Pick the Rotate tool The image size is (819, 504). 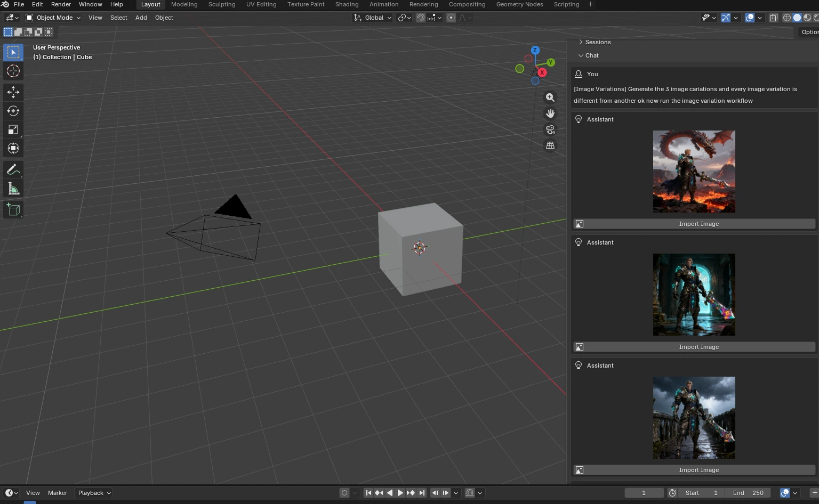coord(13,111)
